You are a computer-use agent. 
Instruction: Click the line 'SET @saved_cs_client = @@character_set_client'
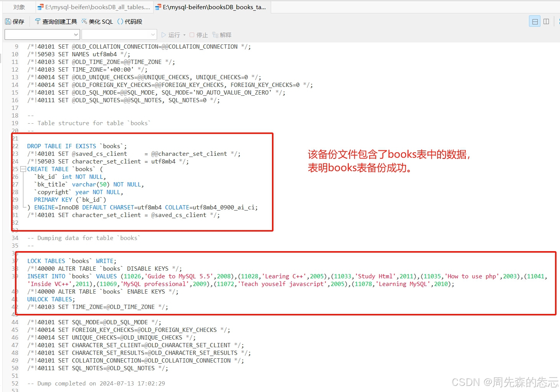pos(134,154)
